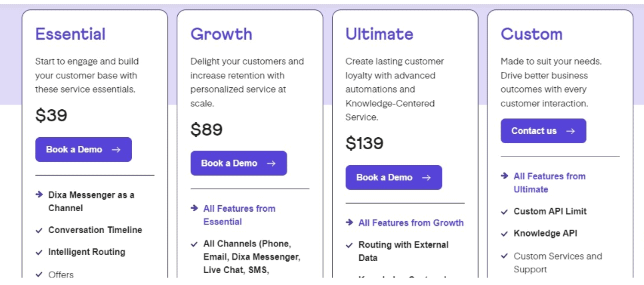
Task: Click checkmark icon beside Knowledge API
Action: click(505, 234)
